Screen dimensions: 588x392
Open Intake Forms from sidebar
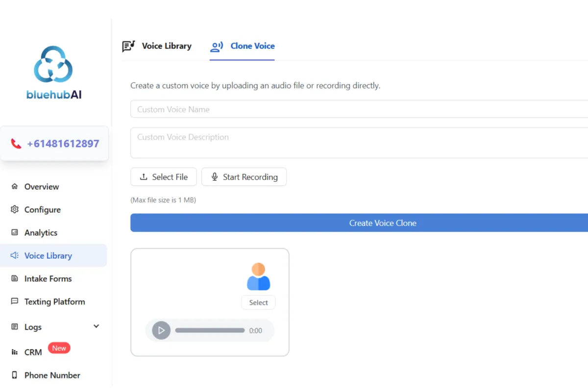[53, 279]
